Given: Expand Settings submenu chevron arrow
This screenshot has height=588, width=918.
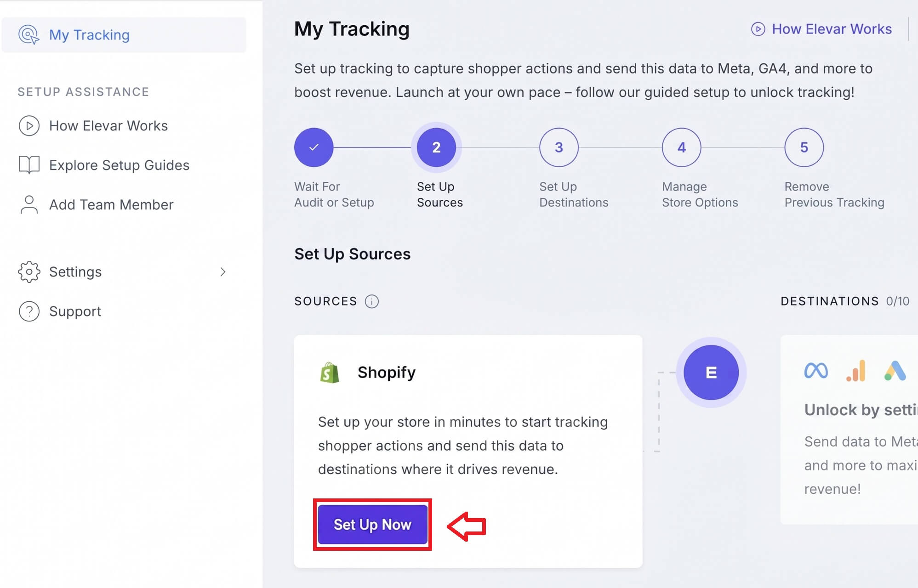Looking at the screenshot, I should (x=223, y=272).
